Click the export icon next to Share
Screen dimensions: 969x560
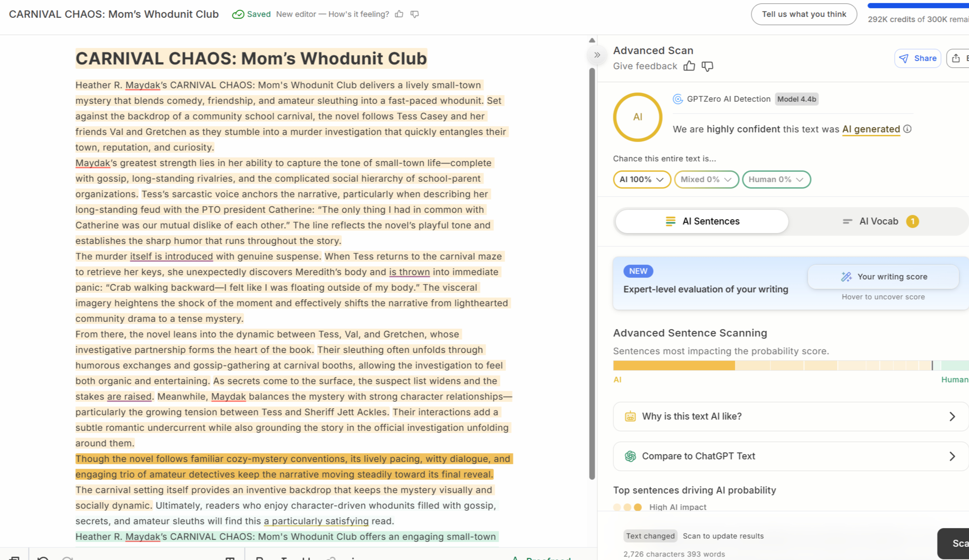tap(956, 59)
